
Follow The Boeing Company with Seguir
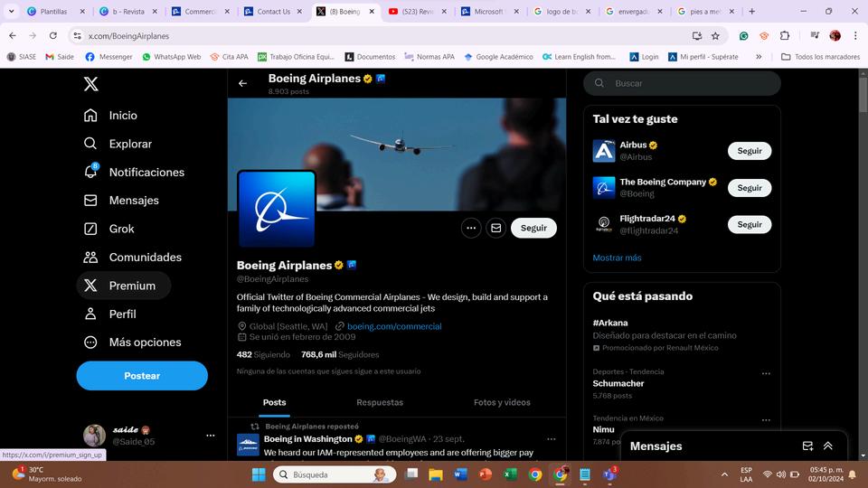pyautogui.click(x=750, y=188)
